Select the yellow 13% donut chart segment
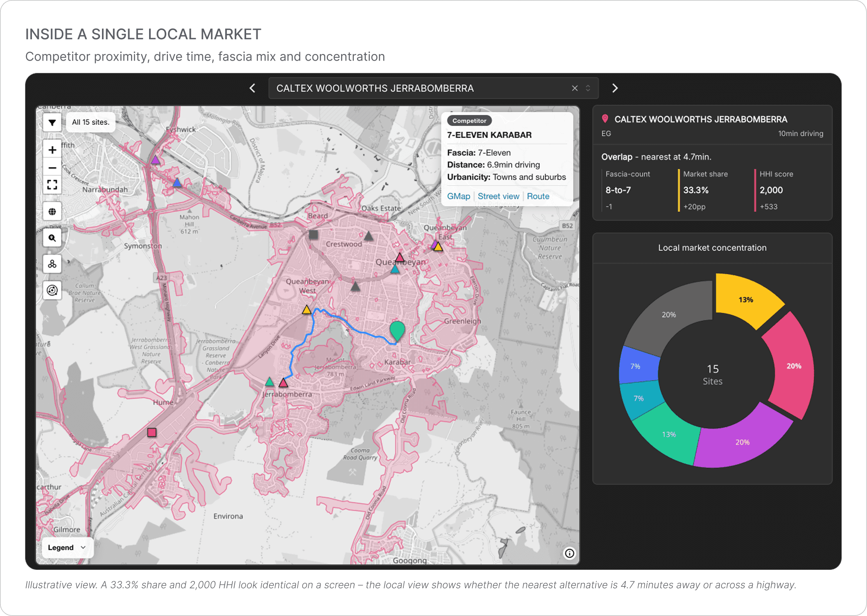 [x=746, y=299]
